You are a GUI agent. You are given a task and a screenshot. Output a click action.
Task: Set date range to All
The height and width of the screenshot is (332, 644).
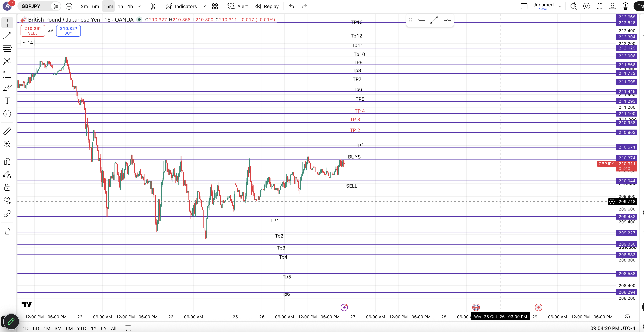point(113,328)
